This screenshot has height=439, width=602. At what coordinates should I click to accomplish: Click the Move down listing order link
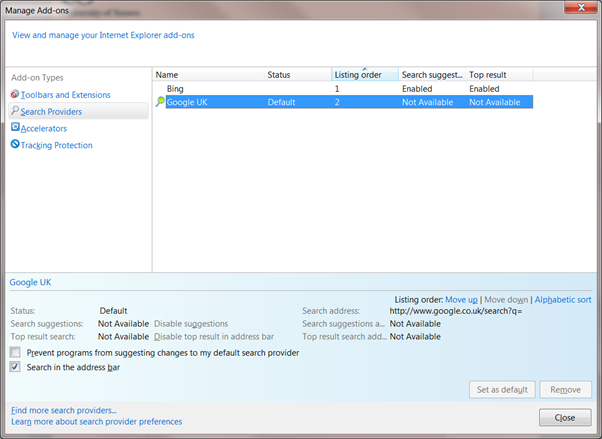point(506,300)
